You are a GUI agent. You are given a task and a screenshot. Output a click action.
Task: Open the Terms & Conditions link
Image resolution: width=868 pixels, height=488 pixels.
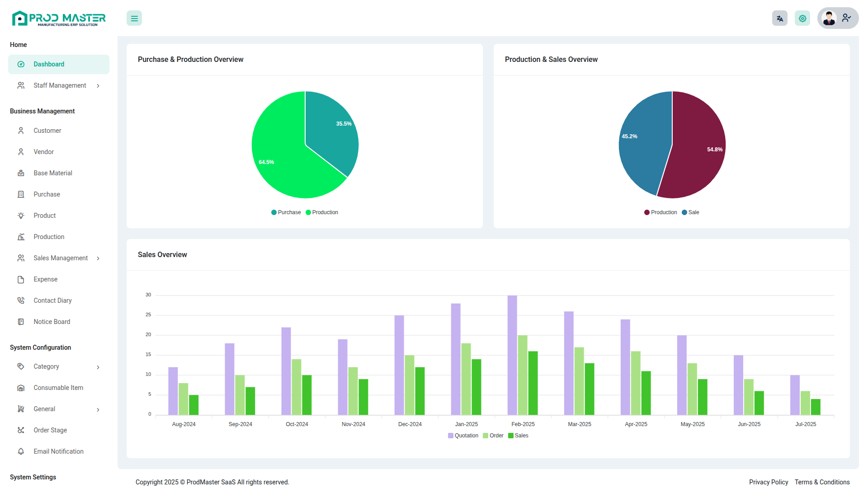click(822, 482)
